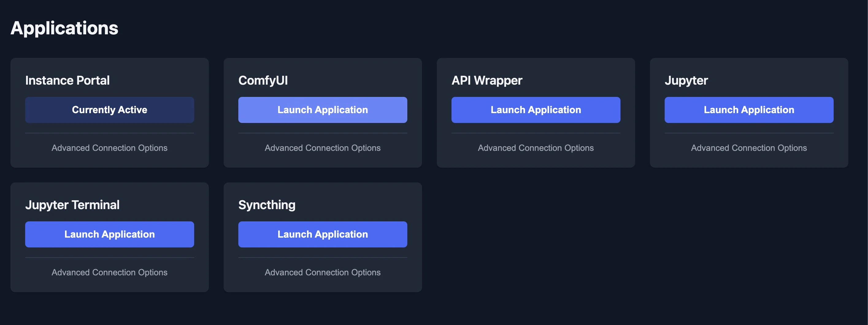Select the ComfyUI card title
The image size is (868, 325).
[x=263, y=80]
